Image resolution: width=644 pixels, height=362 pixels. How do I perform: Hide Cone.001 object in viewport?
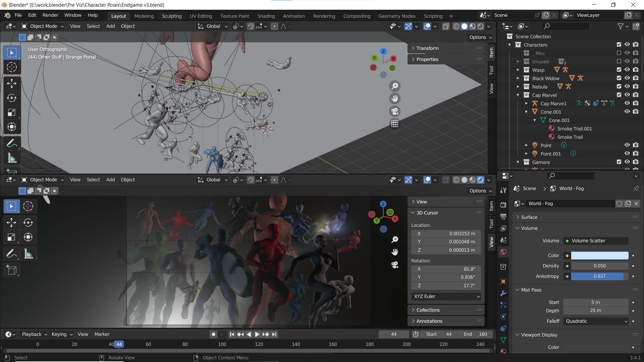(x=627, y=112)
